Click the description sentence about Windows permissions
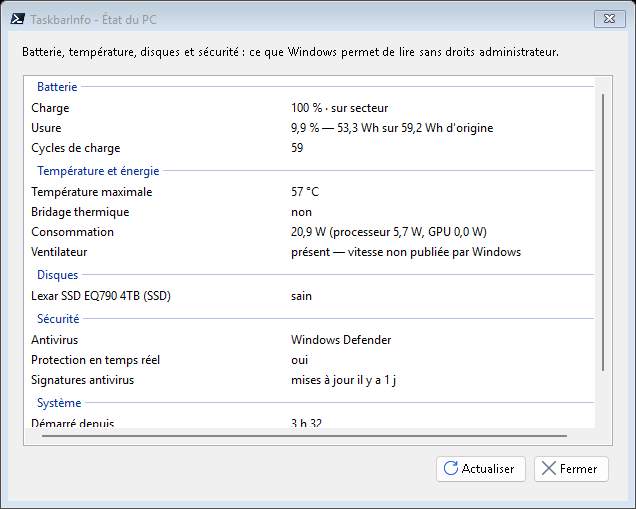Viewport: 636px width, 509px height. coord(290,52)
